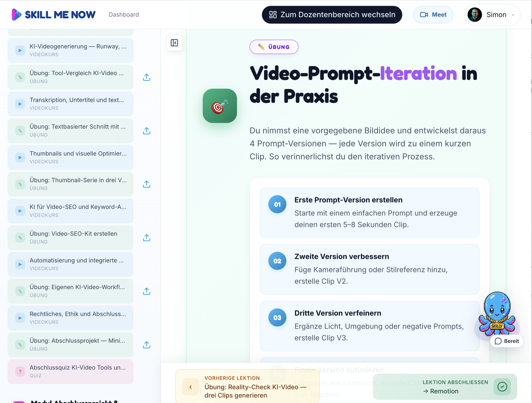This screenshot has height=403, width=532.
Task: Open the Bereit chat bubble
Action: pos(507,341)
